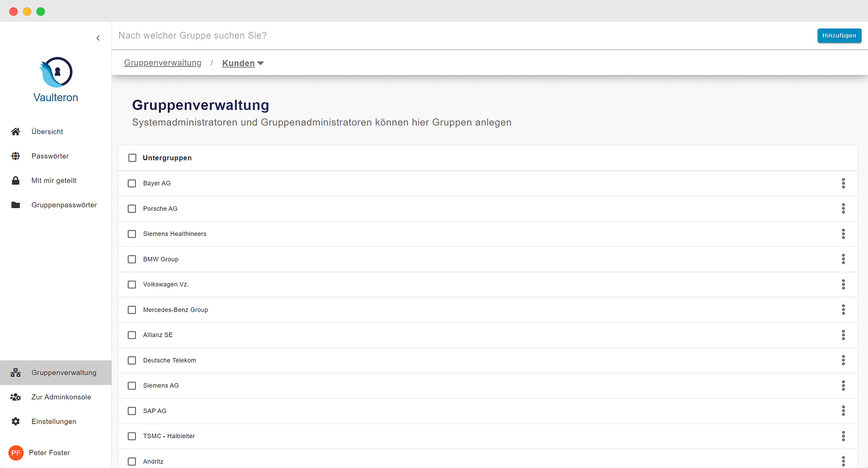Open options menu for Volkswagen Vz.

coord(843,285)
